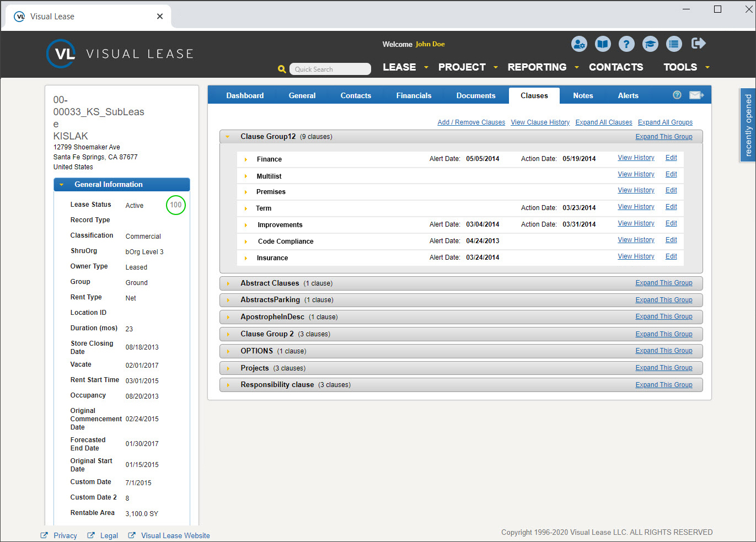Click the bOrg Level 3 value
This screenshot has width=756, height=542.
[x=144, y=252]
